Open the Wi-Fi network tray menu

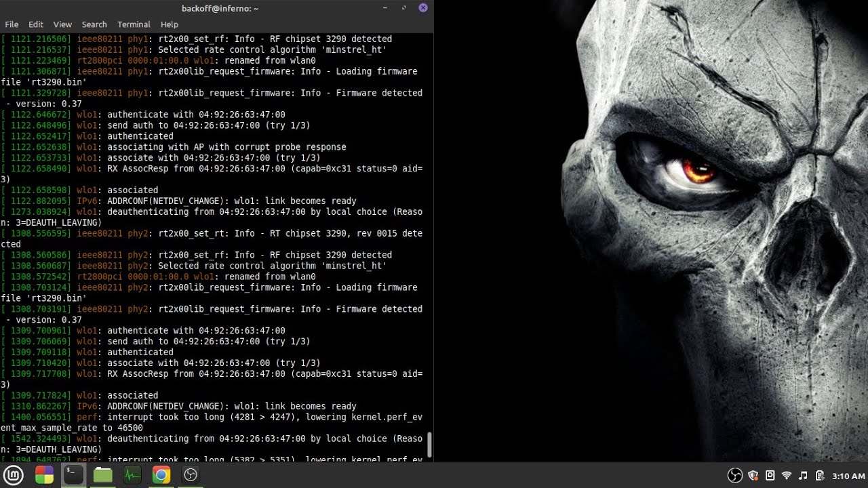click(787, 476)
